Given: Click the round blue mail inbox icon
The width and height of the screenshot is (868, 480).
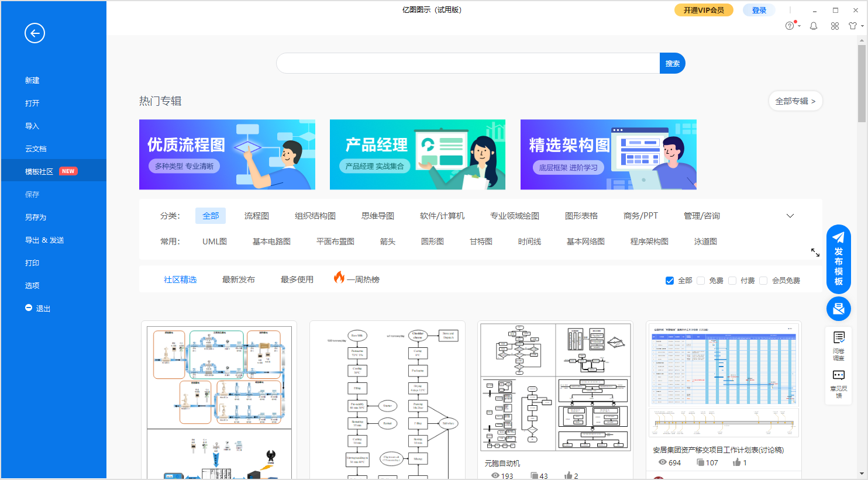Looking at the screenshot, I should (x=838, y=309).
